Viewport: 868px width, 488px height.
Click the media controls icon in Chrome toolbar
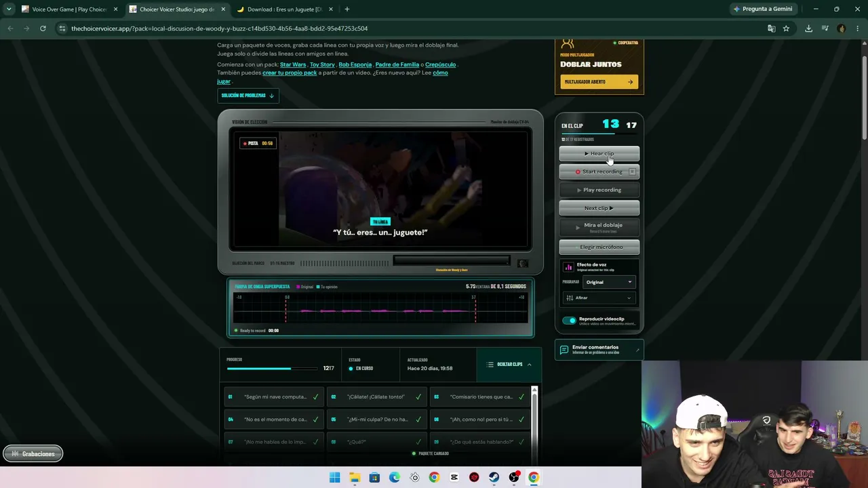(x=825, y=28)
